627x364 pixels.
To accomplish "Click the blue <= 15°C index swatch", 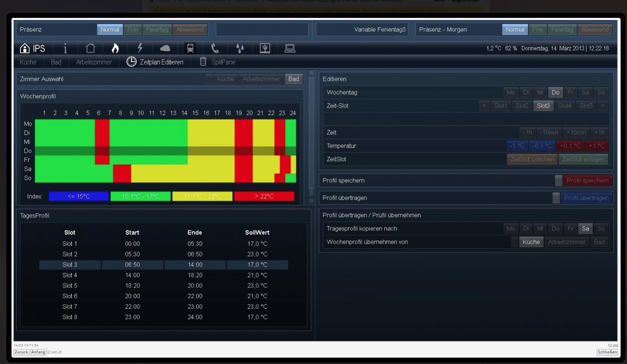I will (79, 196).
